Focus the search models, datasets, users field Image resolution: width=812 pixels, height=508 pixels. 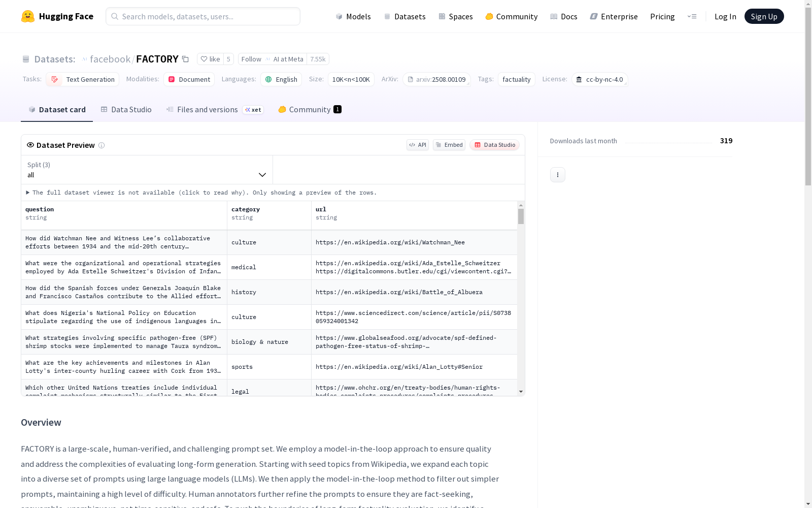coord(203,16)
